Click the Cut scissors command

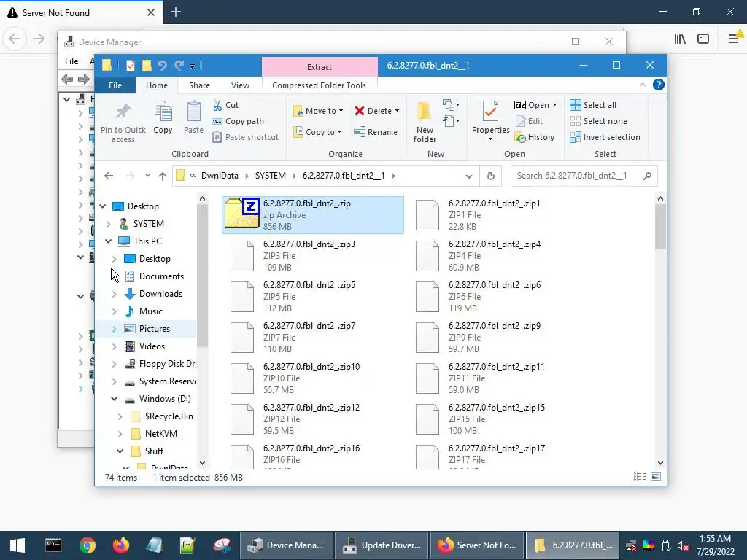(226, 105)
